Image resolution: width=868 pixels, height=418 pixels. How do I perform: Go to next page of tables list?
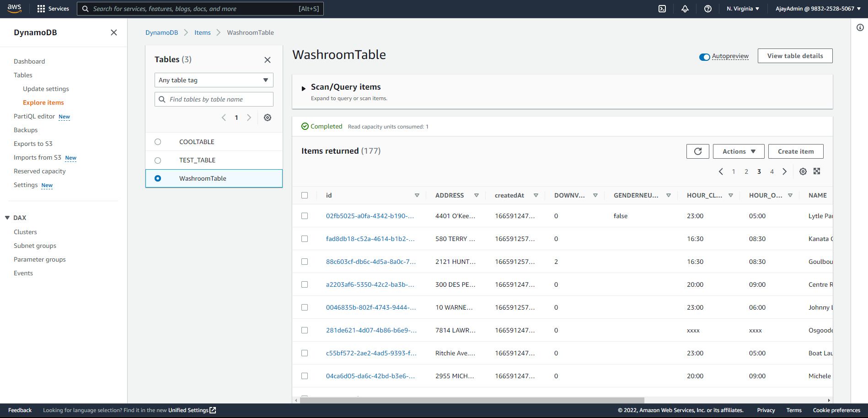pyautogui.click(x=249, y=118)
